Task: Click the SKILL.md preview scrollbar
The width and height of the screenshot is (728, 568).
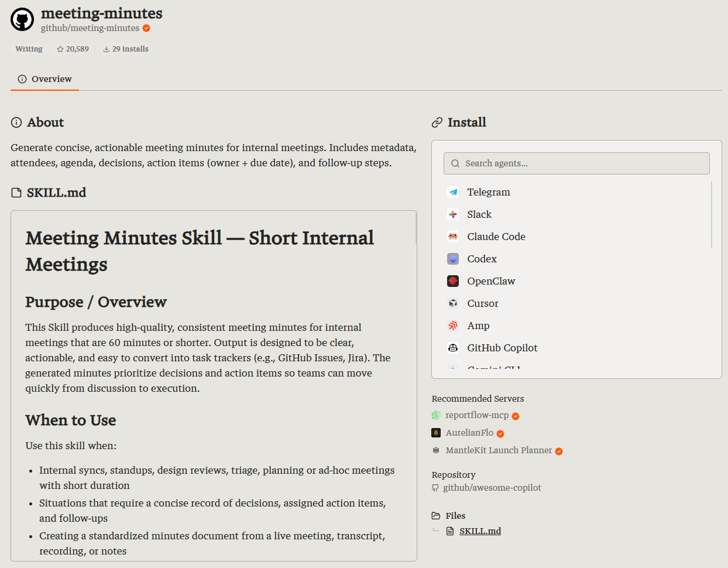Action: pos(416,228)
